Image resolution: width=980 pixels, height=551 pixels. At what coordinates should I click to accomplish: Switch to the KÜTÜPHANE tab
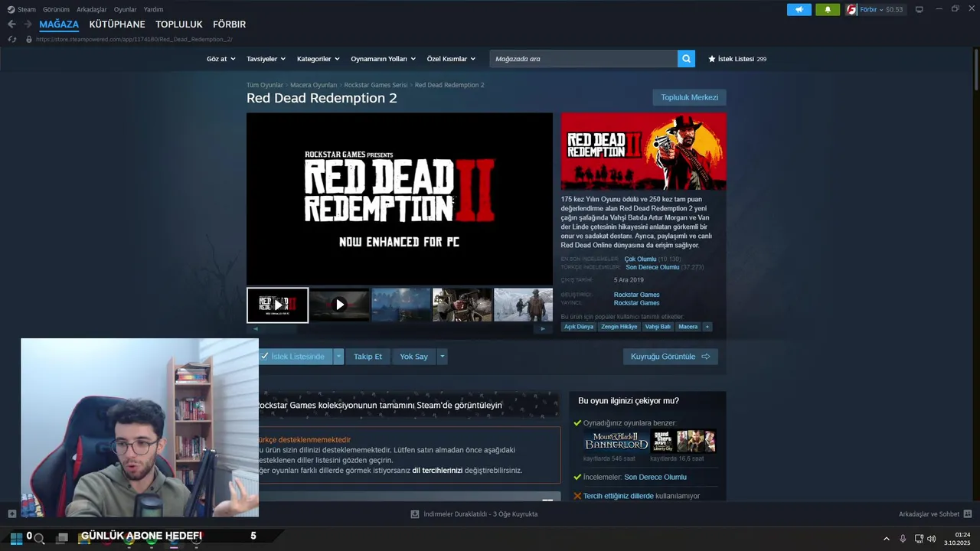pyautogui.click(x=117, y=24)
